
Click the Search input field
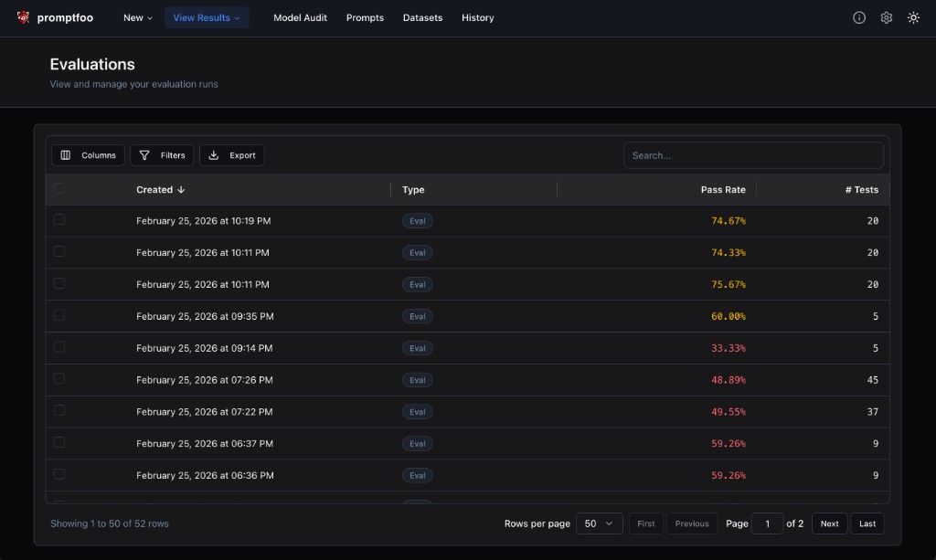click(753, 155)
